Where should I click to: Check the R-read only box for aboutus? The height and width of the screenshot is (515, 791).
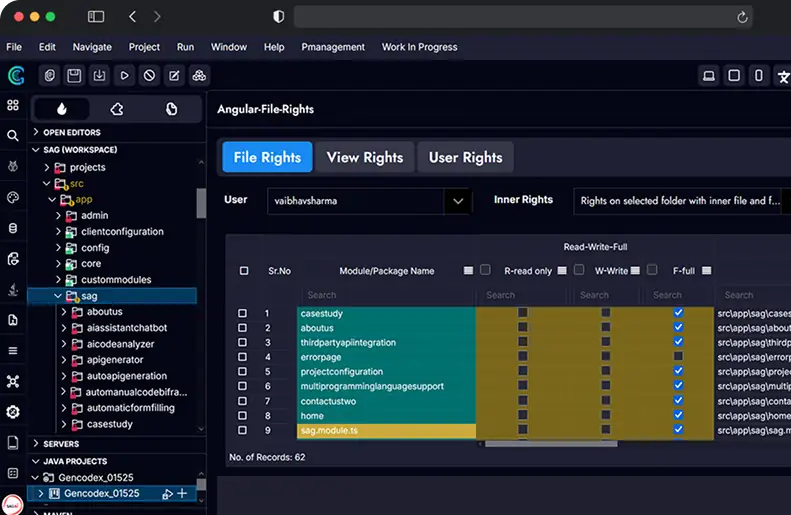coord(523,327)
